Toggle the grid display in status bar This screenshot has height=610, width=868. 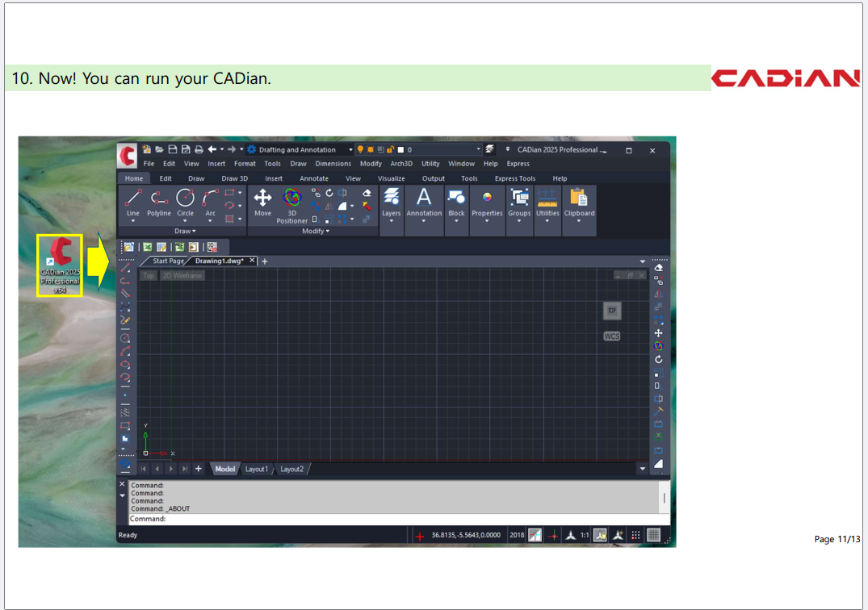(x=654, y=535)
